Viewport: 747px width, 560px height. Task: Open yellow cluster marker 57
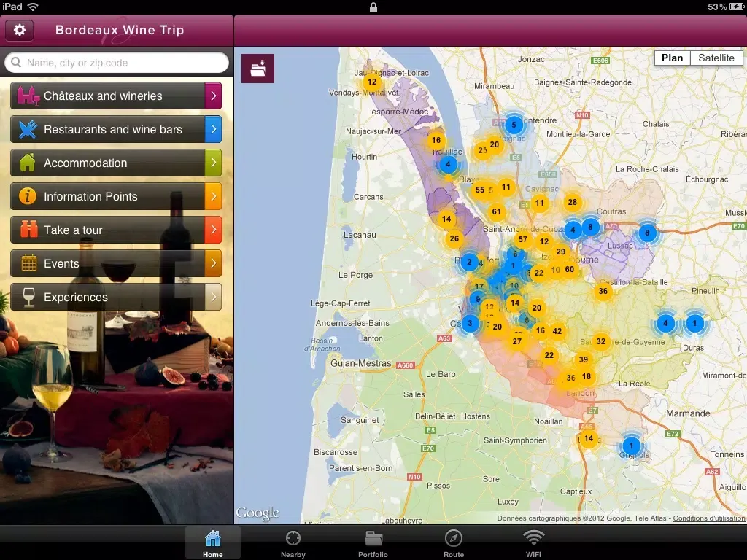tap(523, 239)
